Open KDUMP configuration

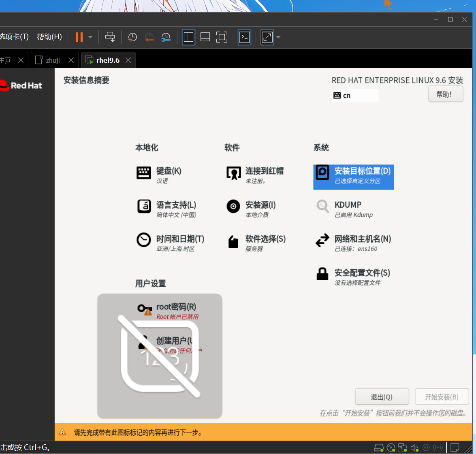[x=344, y=209]
